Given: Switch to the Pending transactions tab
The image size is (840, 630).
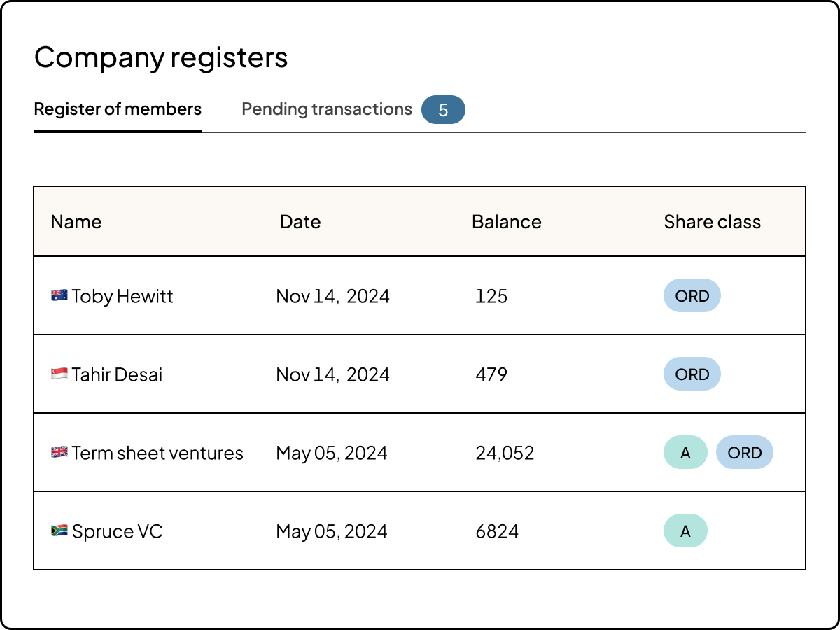Looking at the screenshot, I should [x=326, y=109].
